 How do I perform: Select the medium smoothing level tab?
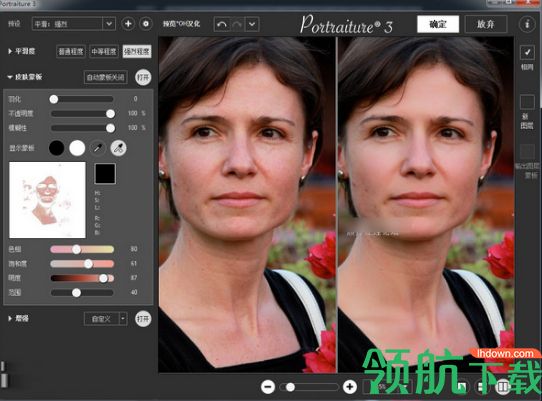(104, 52)
